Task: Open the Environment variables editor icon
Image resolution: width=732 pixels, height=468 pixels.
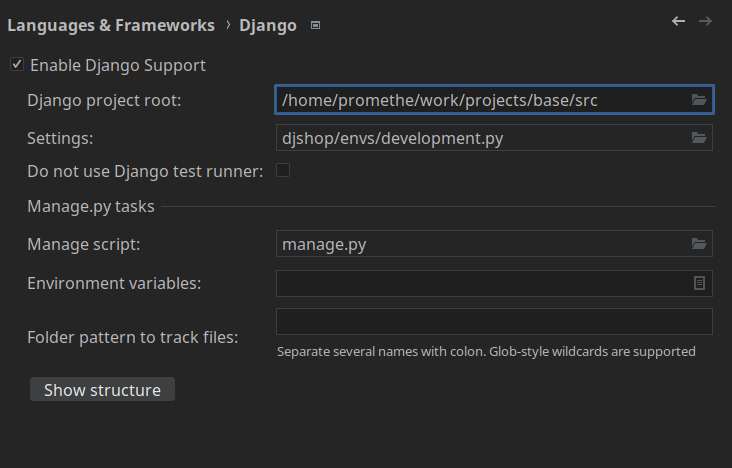Action: (699, 283)
